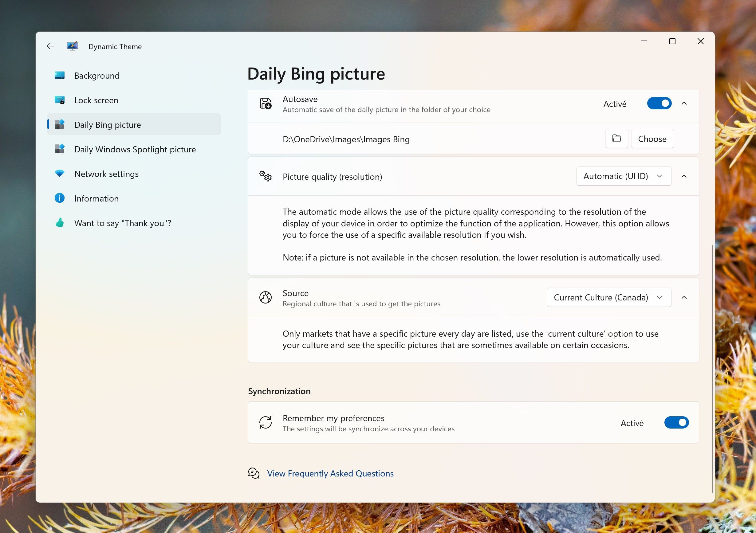Viewport: 756px width, 533px height.
Task: Select Daily Bing picture in sidebar
Action: 134,124
